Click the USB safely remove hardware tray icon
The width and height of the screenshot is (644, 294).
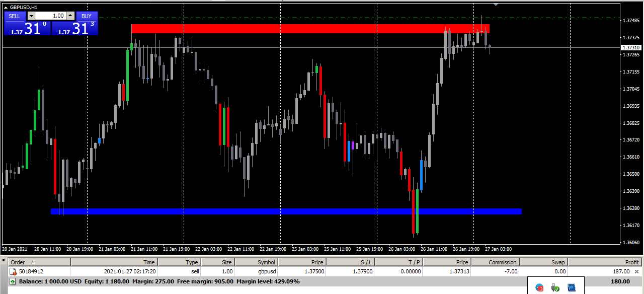[555, 287]
